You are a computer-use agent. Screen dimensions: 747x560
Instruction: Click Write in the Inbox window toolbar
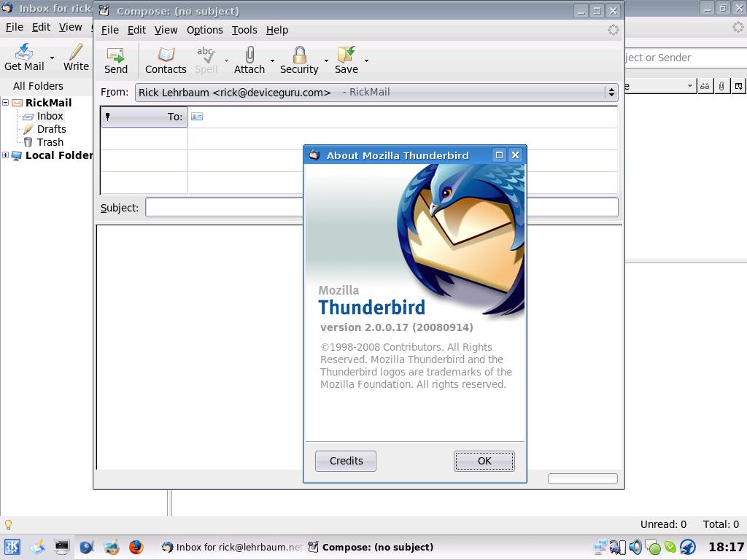coord(76,58)
